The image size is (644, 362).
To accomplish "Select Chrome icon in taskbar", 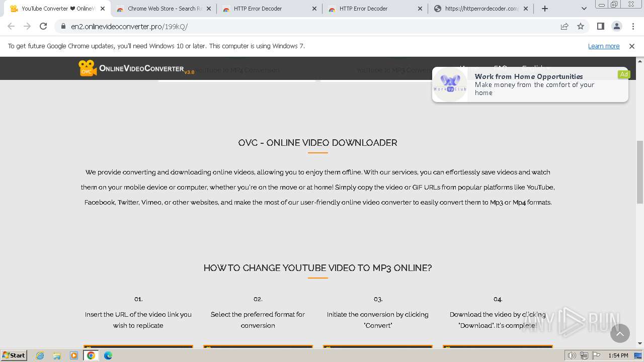I will [x=91, y=355].
